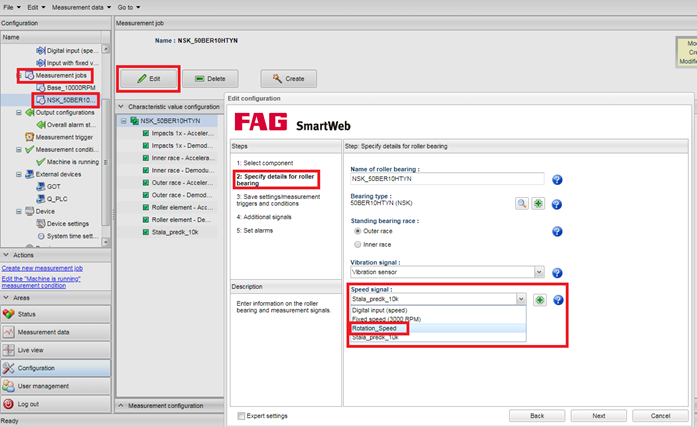Select the Base_10000RPM measurement job

[71, 88]
